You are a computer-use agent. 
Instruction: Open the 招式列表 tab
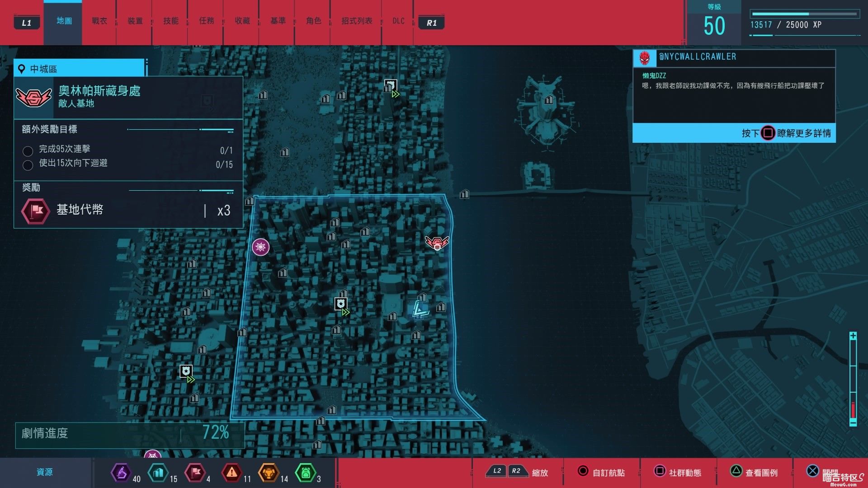tap(357, 21)
